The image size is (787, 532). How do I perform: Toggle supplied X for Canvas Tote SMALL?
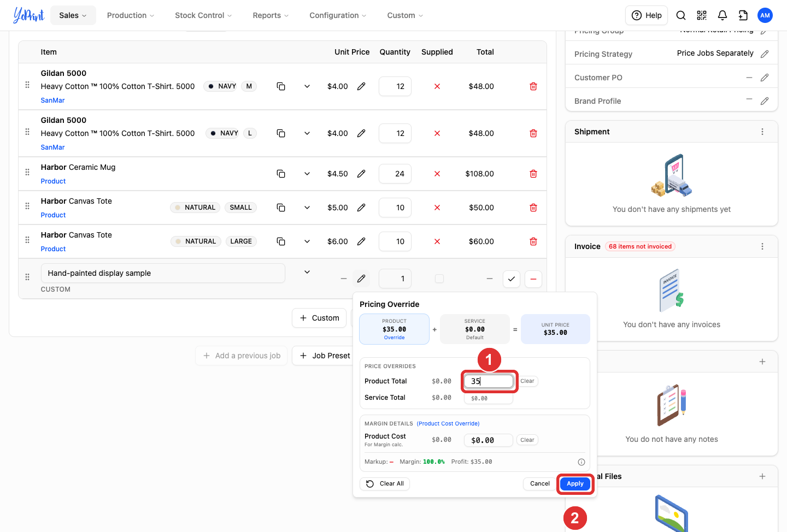click(x=437, y=208)
